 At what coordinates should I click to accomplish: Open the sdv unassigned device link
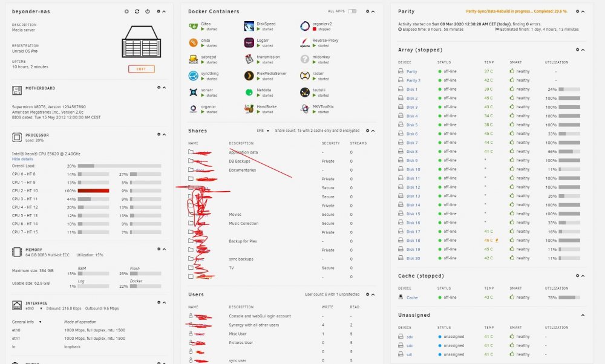410,337
